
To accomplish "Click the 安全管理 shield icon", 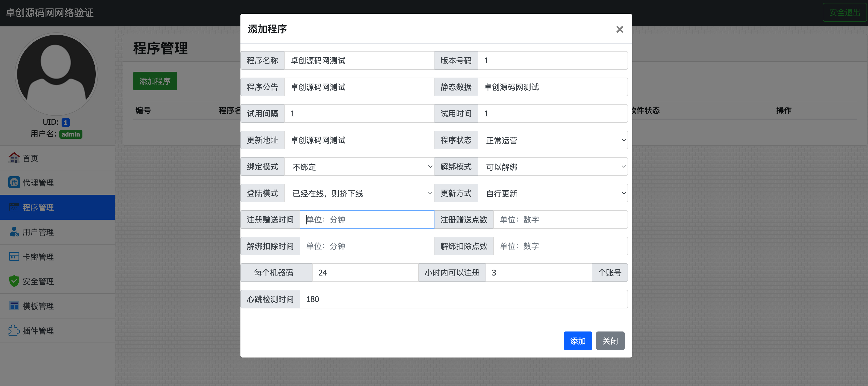I will [x=14, y=281].
